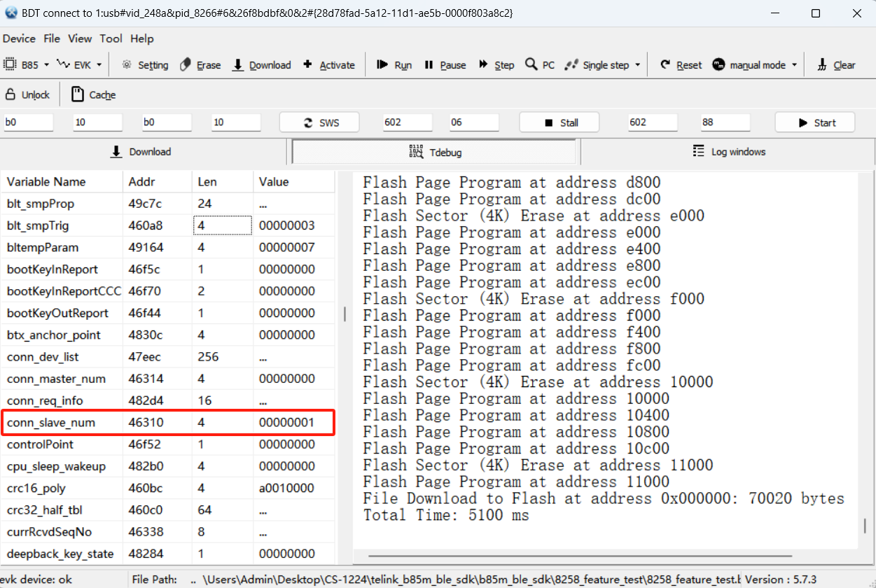The width and height of the screenshot is (876, 588).
Task: Select the bootKeyInReport variable
Action: pos(53,269)
